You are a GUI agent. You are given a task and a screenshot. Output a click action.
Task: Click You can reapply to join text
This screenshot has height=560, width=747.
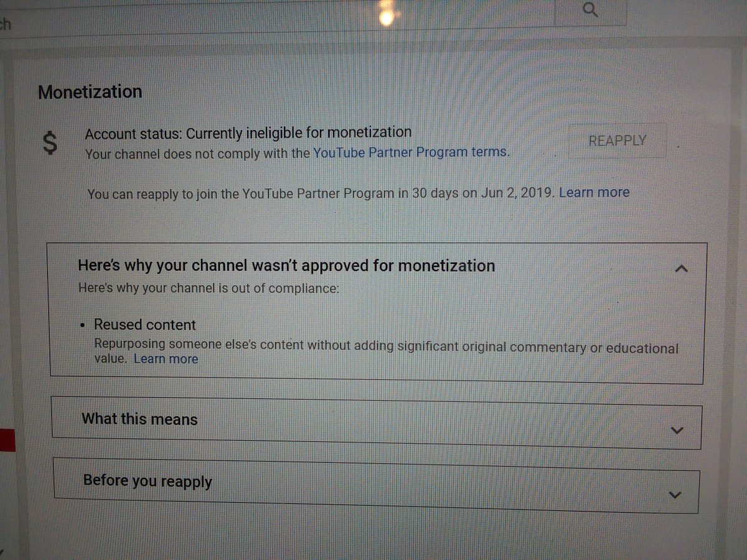[x=320, y=194]
